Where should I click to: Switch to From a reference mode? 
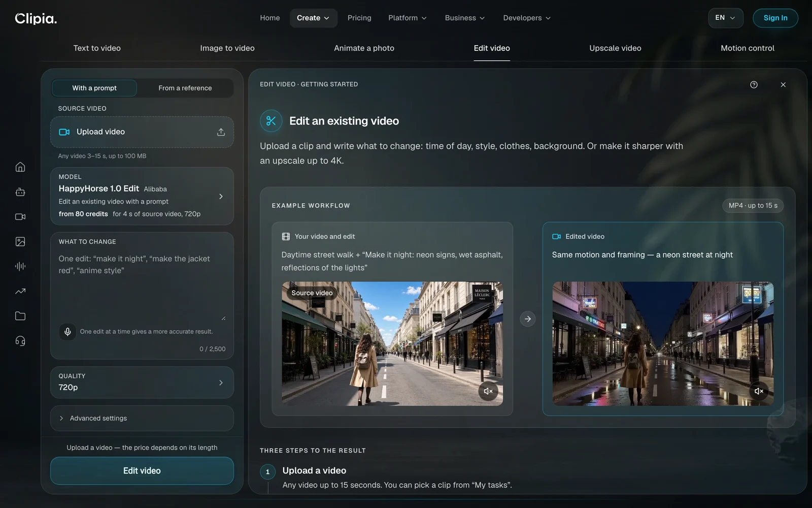click(x=185, y=88)
